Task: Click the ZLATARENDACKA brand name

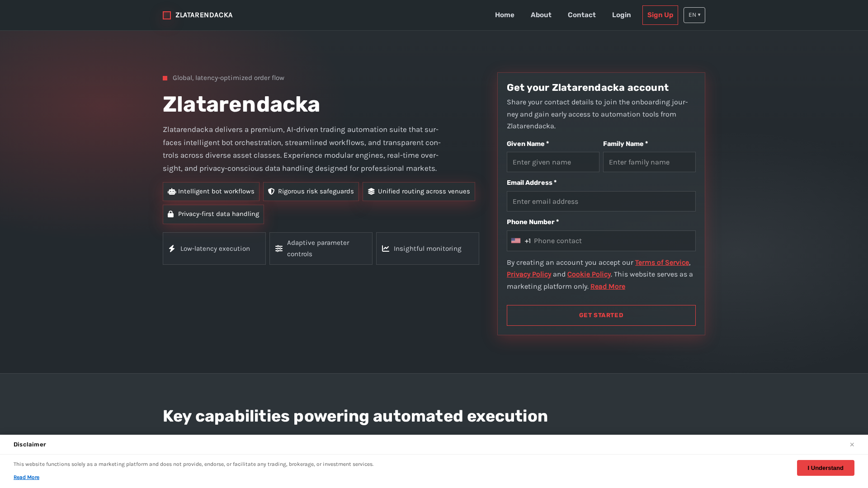Action: [204, 15]
